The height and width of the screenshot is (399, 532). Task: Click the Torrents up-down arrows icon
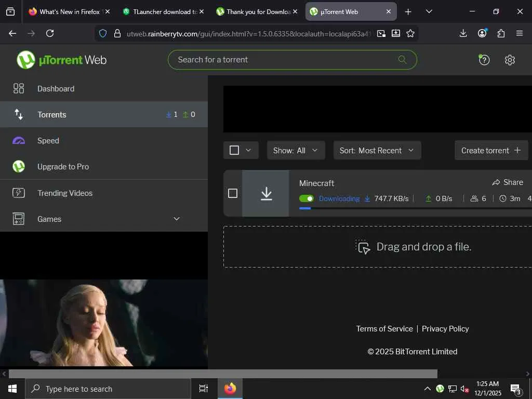pos(19,114)
